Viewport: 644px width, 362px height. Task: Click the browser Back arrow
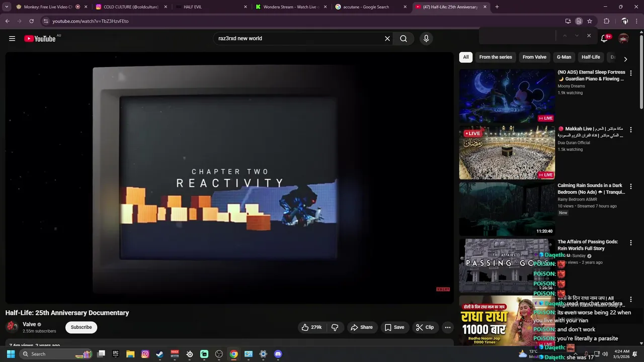pos(7,21)
